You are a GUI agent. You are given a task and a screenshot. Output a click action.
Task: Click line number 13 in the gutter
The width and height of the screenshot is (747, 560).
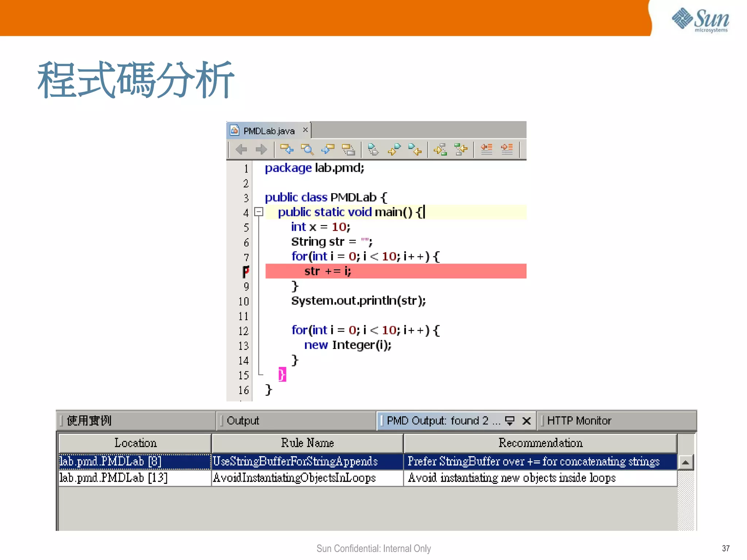tap(244, 346)
